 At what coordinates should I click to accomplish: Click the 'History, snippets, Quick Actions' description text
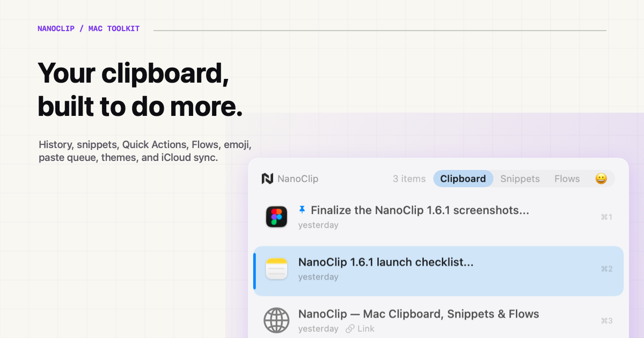point(145,151)
